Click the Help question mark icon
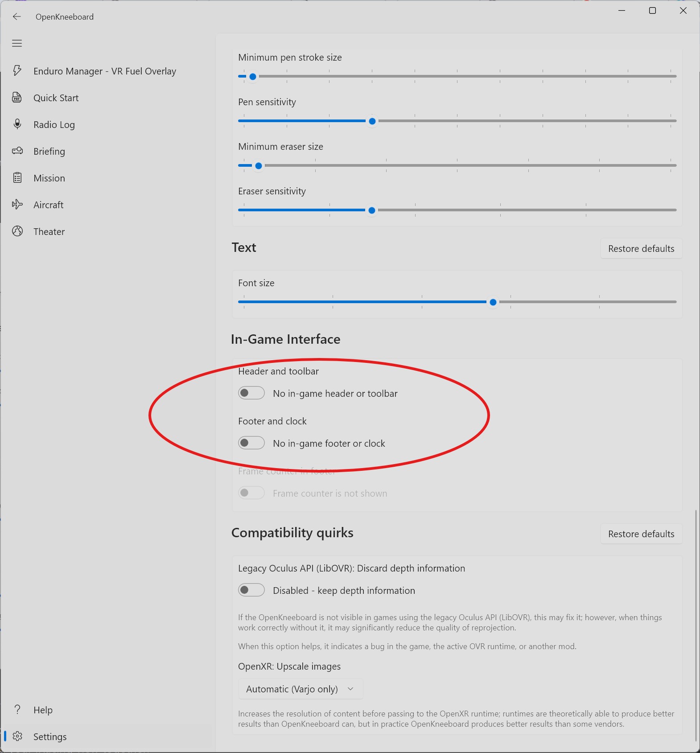The width and height of the screenshot is (700, 753). (17, 709)
